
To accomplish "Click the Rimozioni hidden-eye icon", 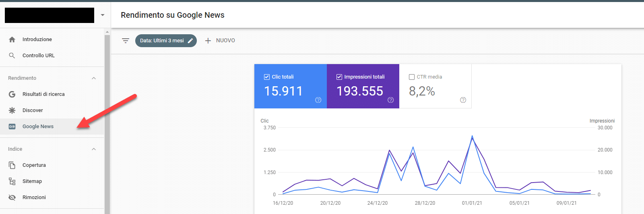I will click(x=12, y=197).
